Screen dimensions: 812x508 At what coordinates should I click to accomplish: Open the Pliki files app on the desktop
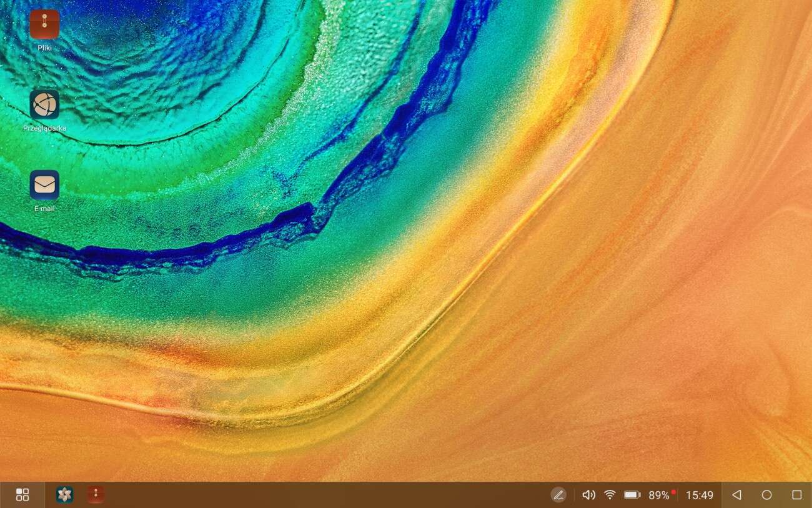click(x=44, y=24)
